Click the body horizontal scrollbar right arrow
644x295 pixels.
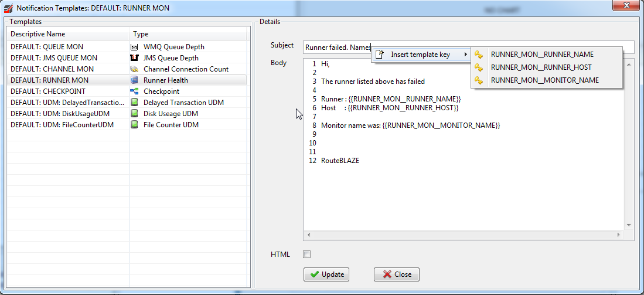618,235
